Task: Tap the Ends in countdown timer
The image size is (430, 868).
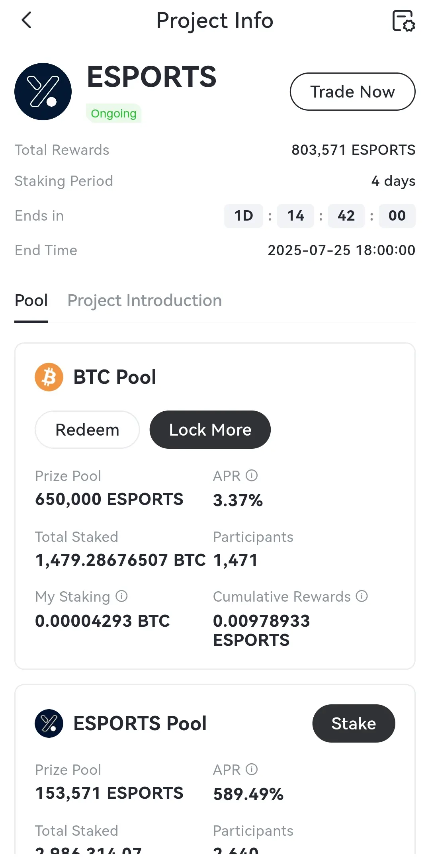Action: point(320,216)
